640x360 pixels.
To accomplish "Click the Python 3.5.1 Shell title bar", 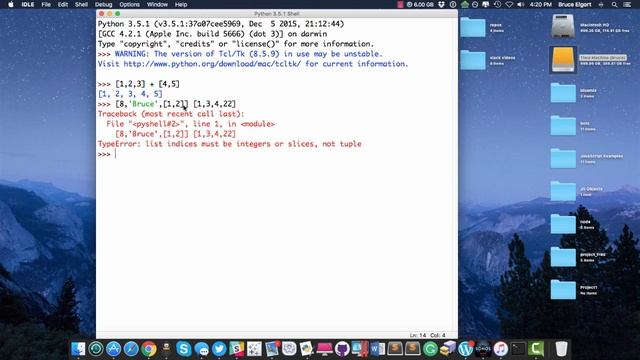I will click(x=277, y=13).
